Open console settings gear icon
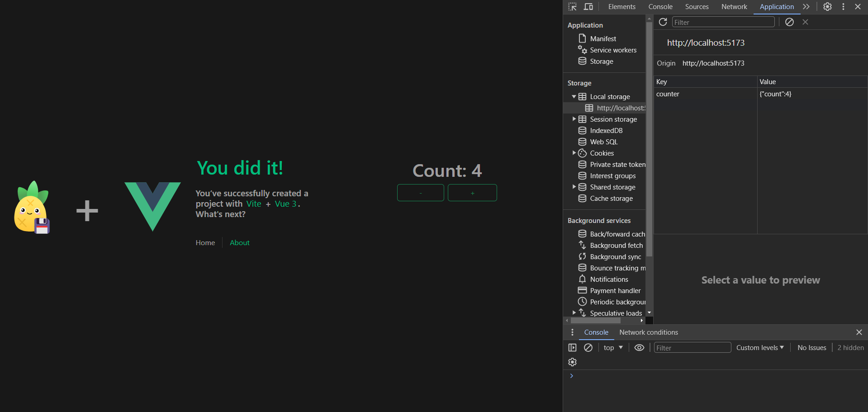This screenshot has width=868, height=412. 572,362
